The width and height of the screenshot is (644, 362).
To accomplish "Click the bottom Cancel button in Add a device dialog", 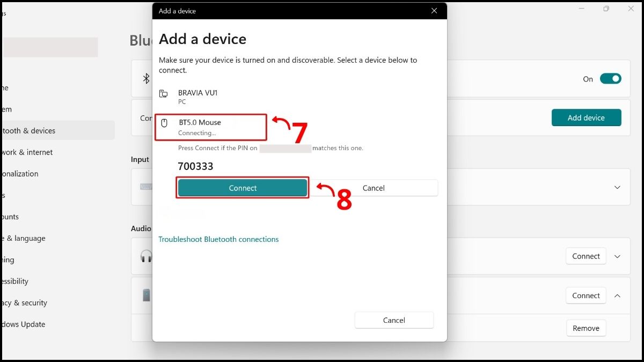I will coord(394,320).
